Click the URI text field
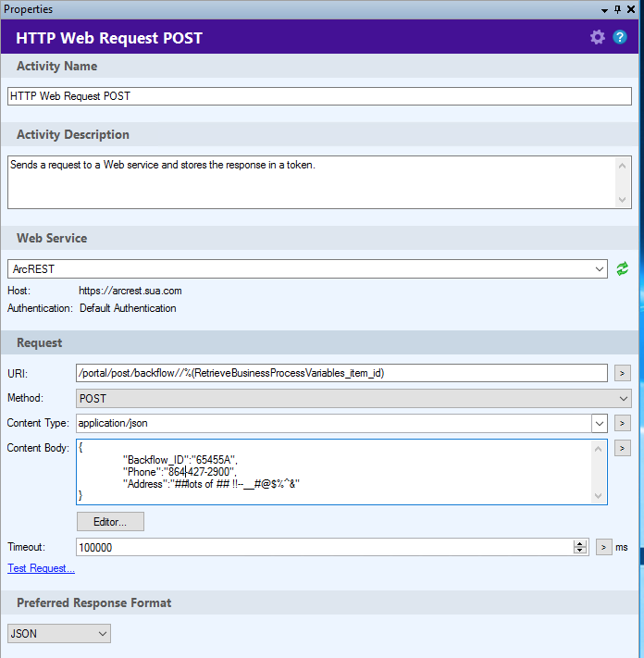The width and height of the screenshot is (644, 658). [x=341, y=373]
